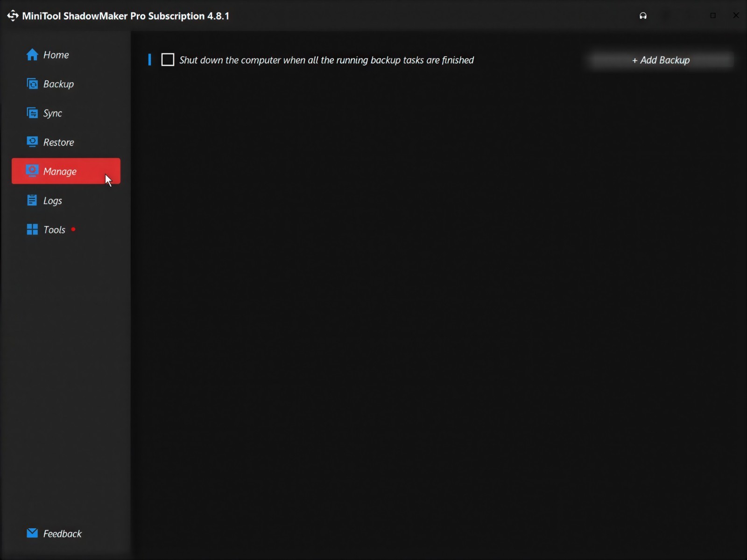
Task: Open support via the headset icon
Action: coord(643,16)
